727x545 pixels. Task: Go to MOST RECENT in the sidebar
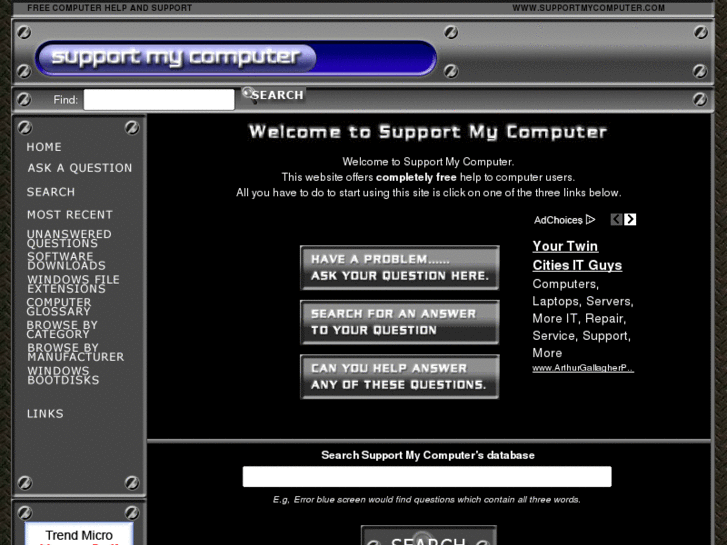(70, 215)
